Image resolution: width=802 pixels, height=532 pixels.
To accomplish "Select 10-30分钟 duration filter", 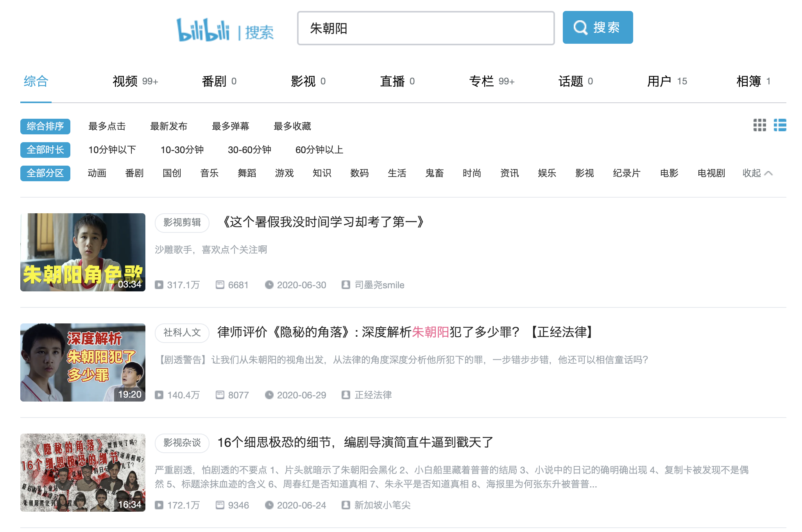I will tap(182, 150).
